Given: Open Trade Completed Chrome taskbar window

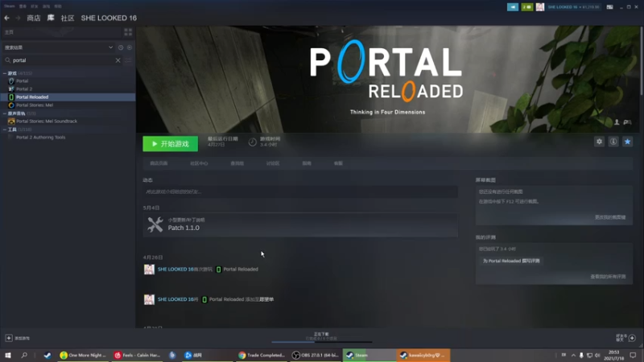Looking at the screenshot, I should pyautogui.click(x=261, y=355).
